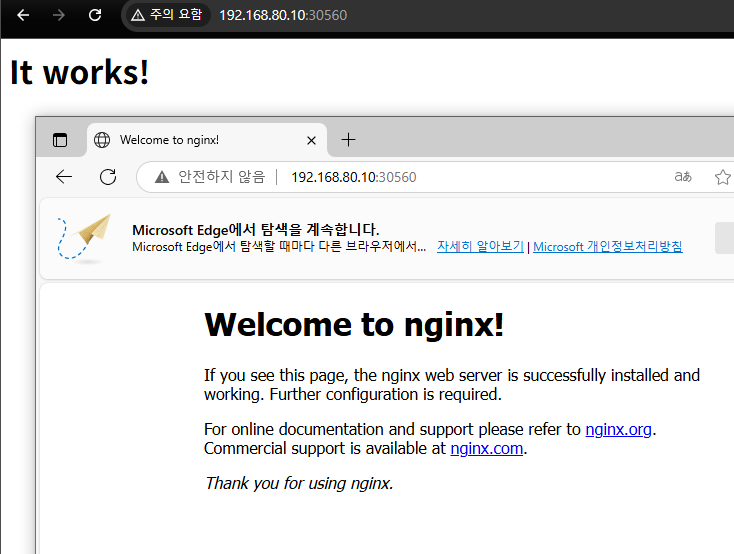Select the 'Welcome to nginx!' tab
The width and height of the screenshot is (734, 554).
(x=206, y=140)
